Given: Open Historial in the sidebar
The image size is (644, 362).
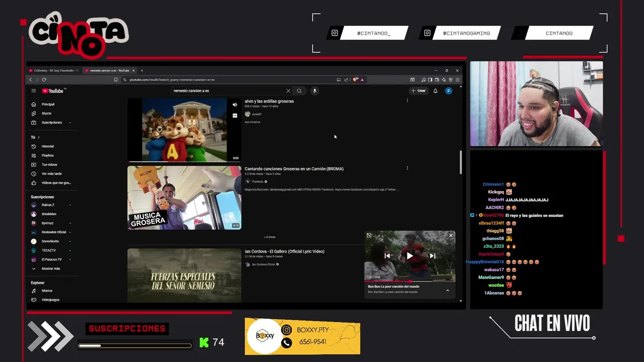Looking at the screenshot, I should [x=48, y=146].
